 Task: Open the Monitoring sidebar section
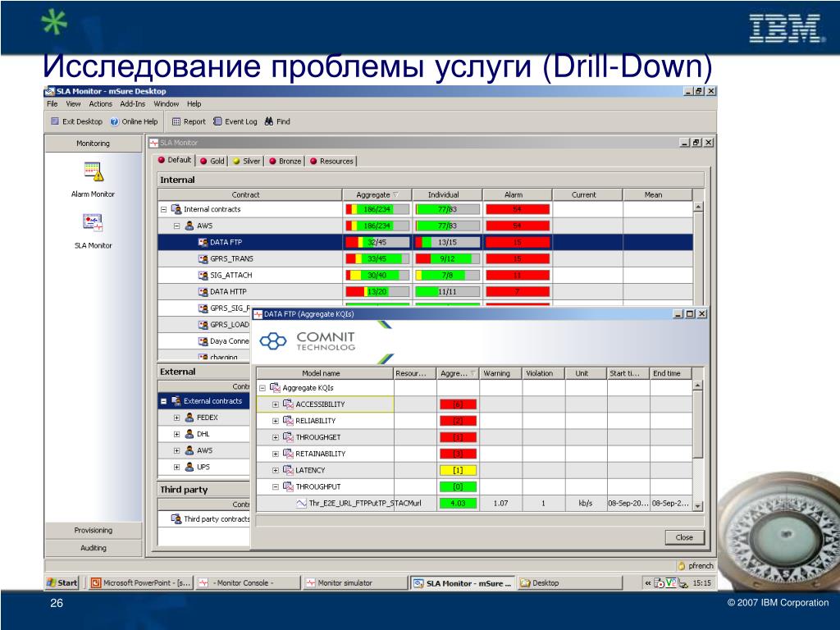94,144
